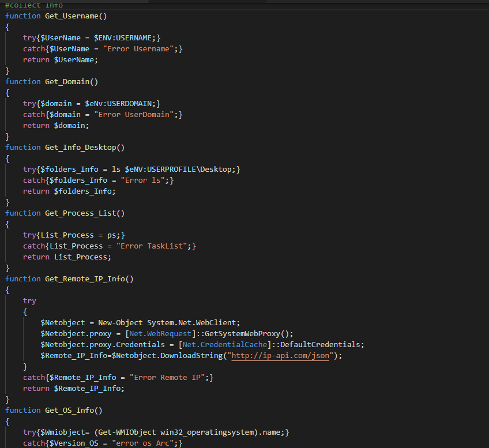Click the line 'return $folders_Info;'
Screen dimensions: 489x448
point(69,191)
